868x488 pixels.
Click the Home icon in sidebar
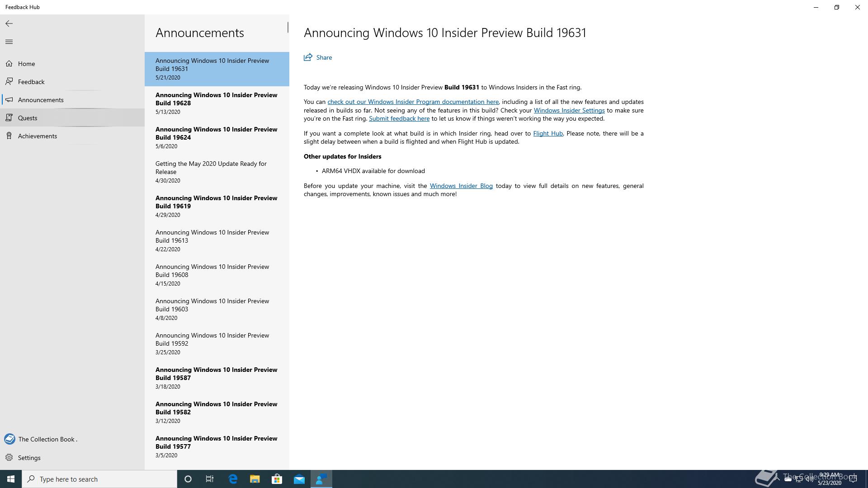[9, 64]
